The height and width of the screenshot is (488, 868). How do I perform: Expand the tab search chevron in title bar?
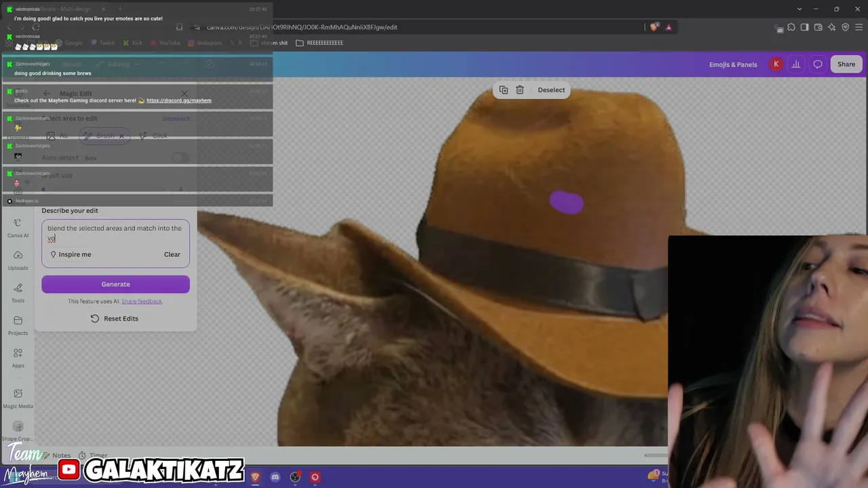[800, 9]
